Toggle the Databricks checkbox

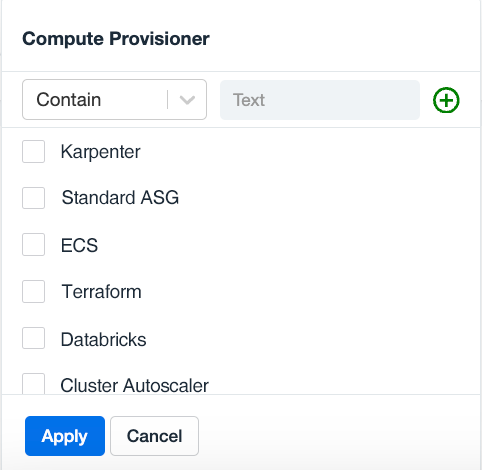[x=33, y=338]
